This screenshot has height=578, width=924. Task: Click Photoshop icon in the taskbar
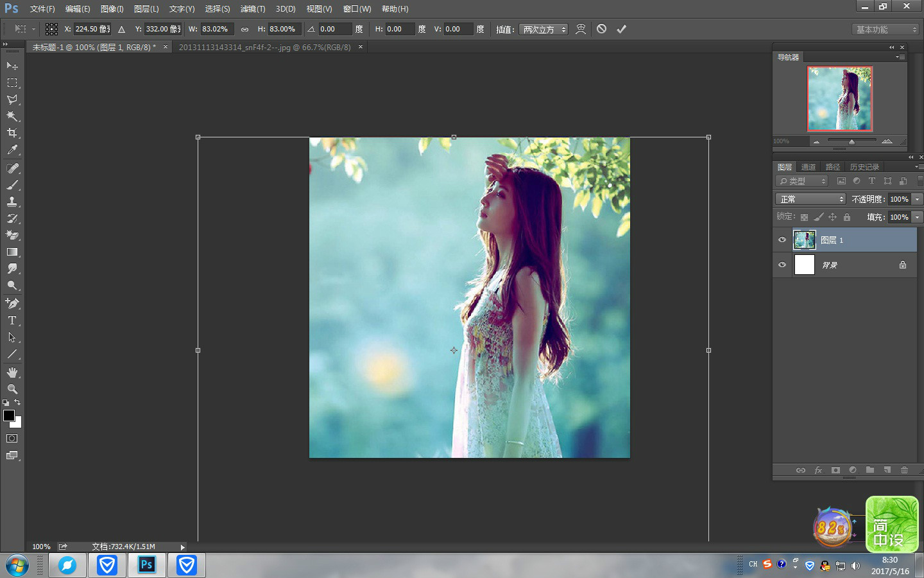point(147,565)
